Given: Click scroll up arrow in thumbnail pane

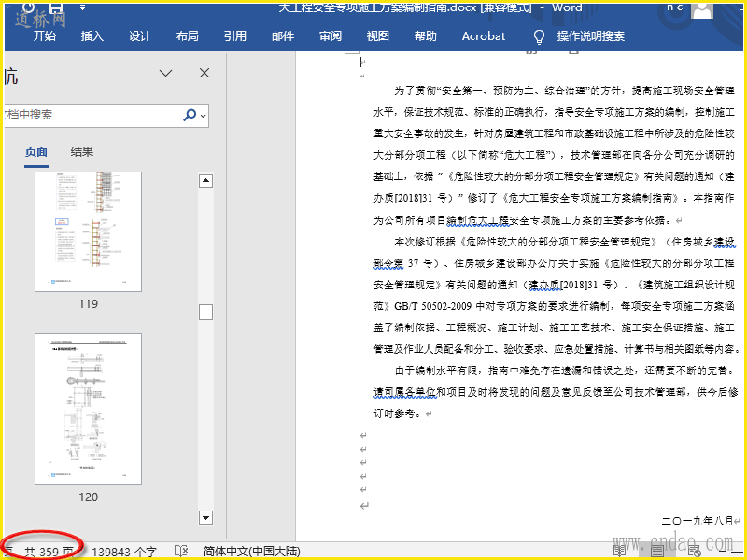Looking at the screenshot, I should coord(206,180).
